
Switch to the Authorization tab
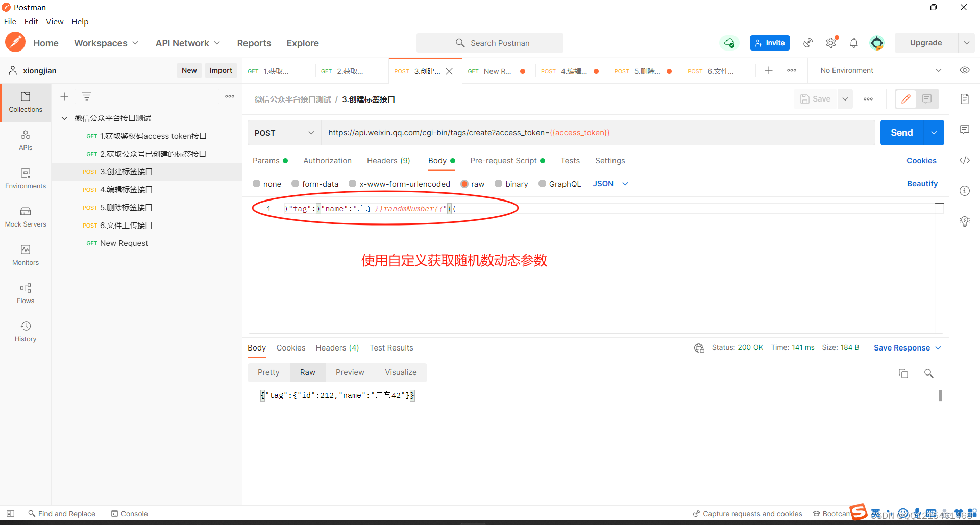pyautogui.click(x=327, y=161)
